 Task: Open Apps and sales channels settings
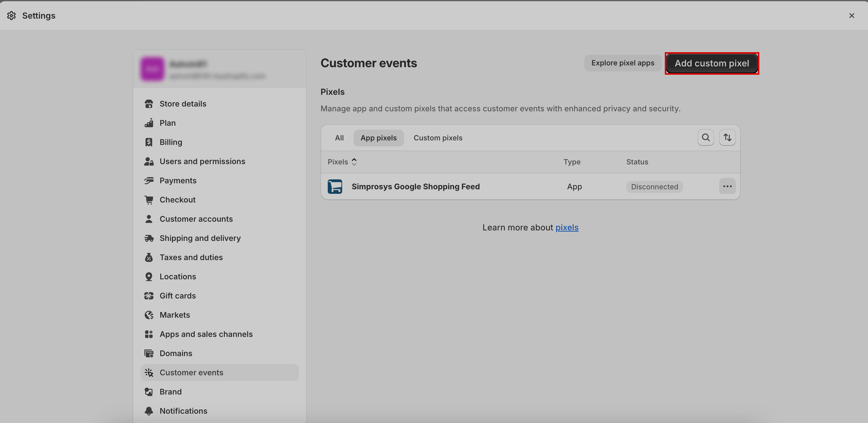click(219, 334)
